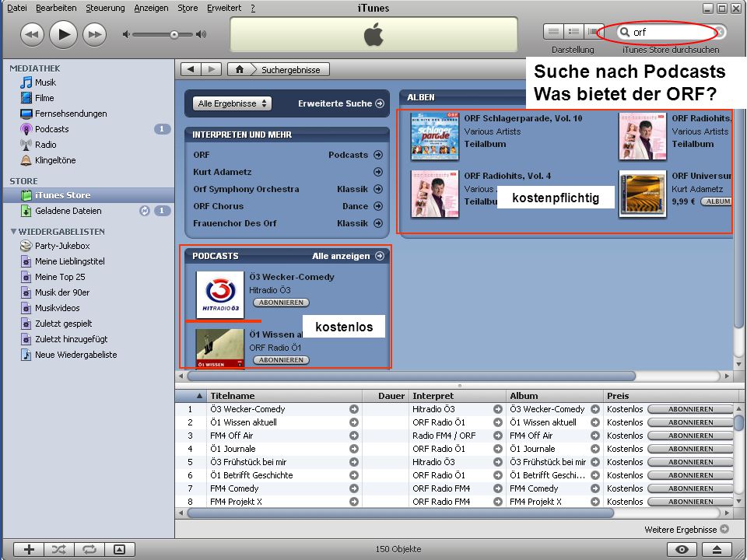The width and height of the screenshot is (747, 560).
Task: Open the ORF Universum album cover
Action: [642, 194]
